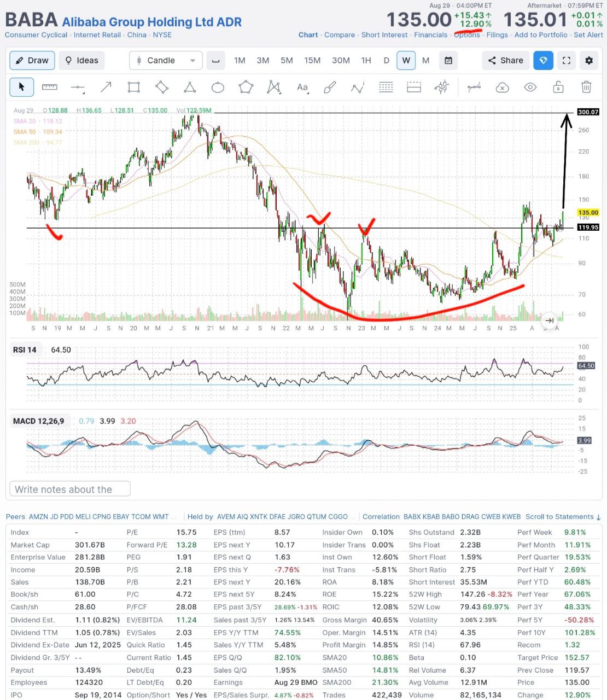Click the curve-with-nodes drawing mode icon

pos(474,87)
